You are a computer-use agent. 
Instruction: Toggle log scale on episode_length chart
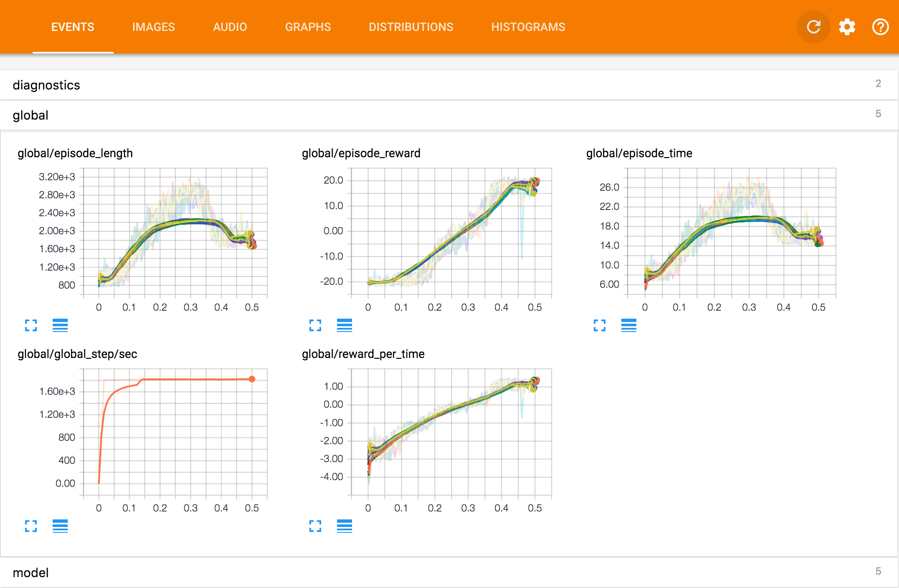click(60, 325)
